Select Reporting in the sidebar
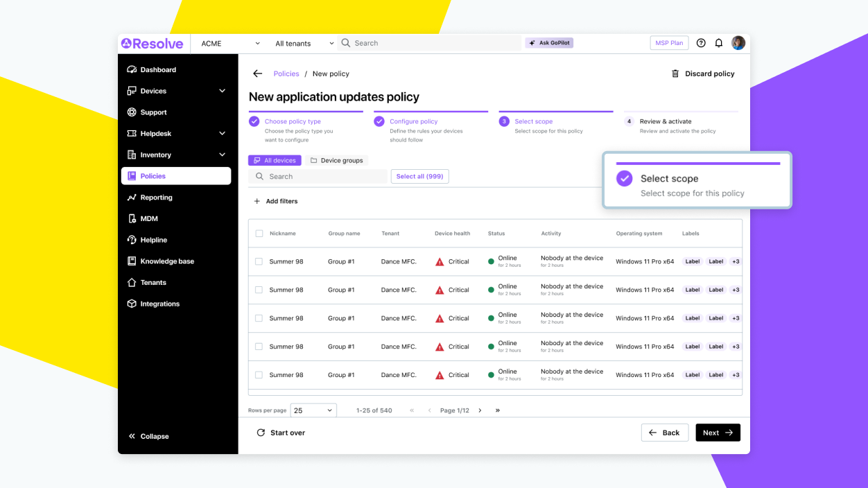Image resolution: width=868 pixels, height=488 pixels. (155, 197)
